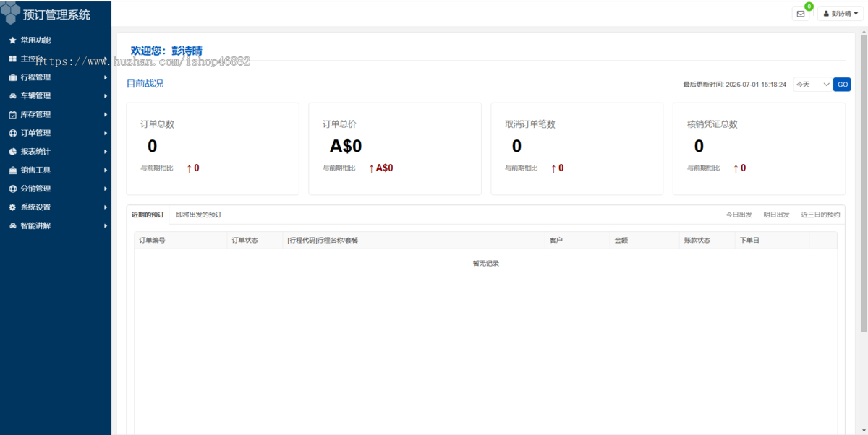Viewport: 868px width, 435px height.
Task: Filter bookings by 明日出发
Action: 777,215
